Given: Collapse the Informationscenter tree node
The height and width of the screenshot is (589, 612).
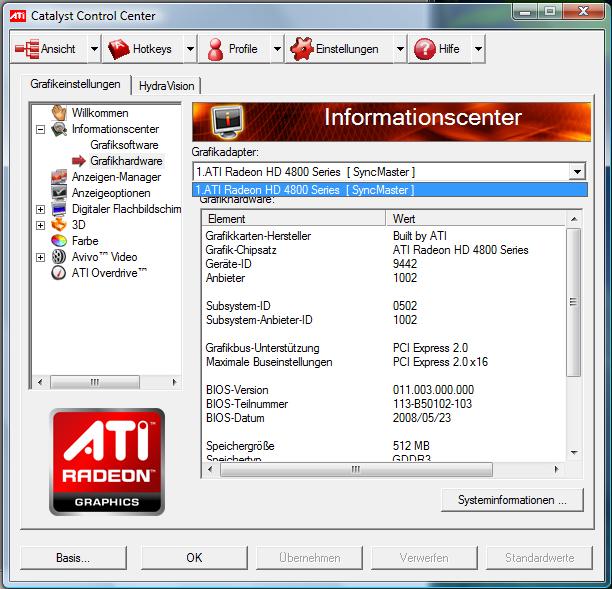Looking at the screenshot, I should 40,129.
